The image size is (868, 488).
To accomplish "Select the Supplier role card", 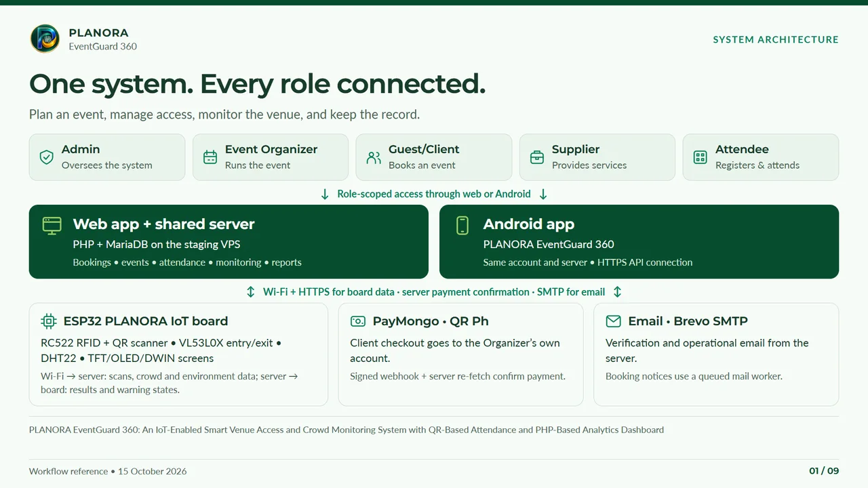I will pyautogui.click(x=597, y=157).
